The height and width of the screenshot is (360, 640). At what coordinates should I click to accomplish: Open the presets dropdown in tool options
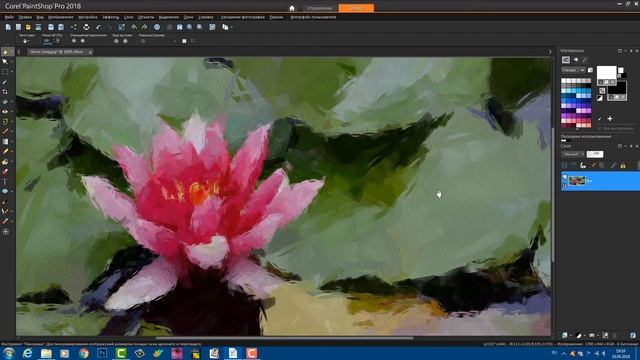click(x=26, y=41)
